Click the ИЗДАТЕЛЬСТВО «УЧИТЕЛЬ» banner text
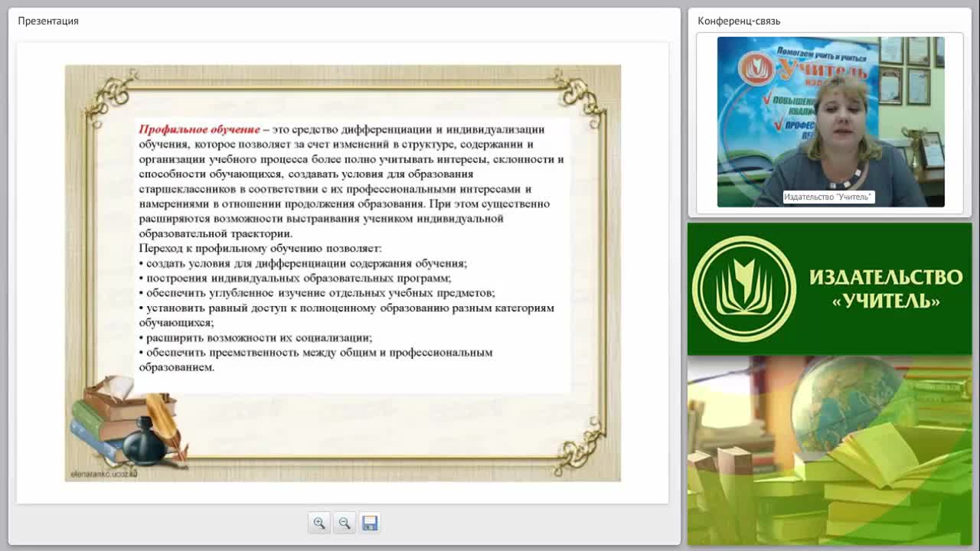980x551 pixels. click(x=886, y=289)
